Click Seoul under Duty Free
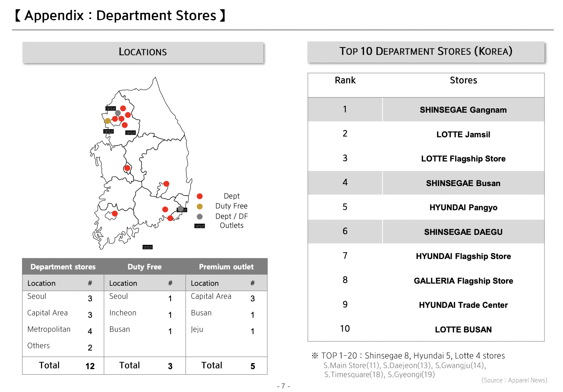 [x=119, y=296]
